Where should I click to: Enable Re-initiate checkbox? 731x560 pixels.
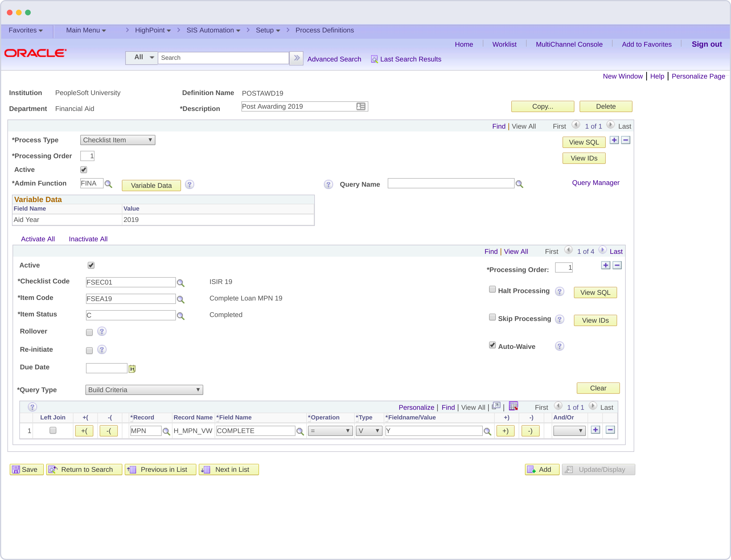pos(89,351)
